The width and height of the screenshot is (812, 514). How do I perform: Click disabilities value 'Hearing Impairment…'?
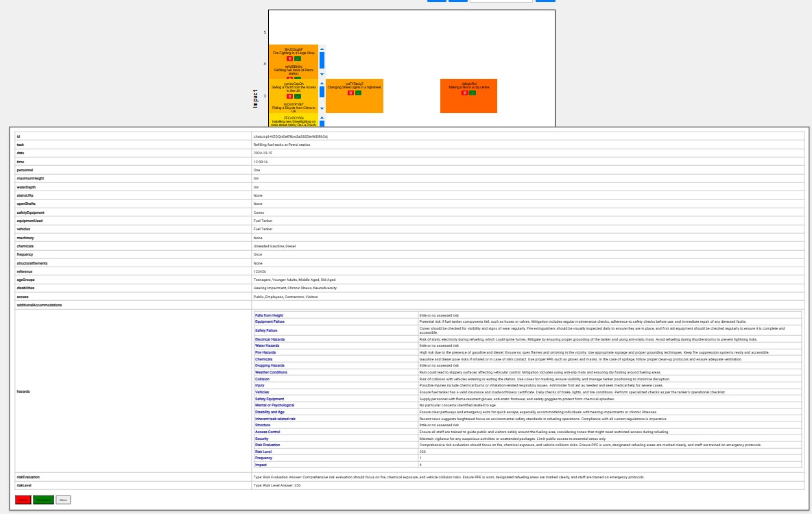click(x=295, y=288)
